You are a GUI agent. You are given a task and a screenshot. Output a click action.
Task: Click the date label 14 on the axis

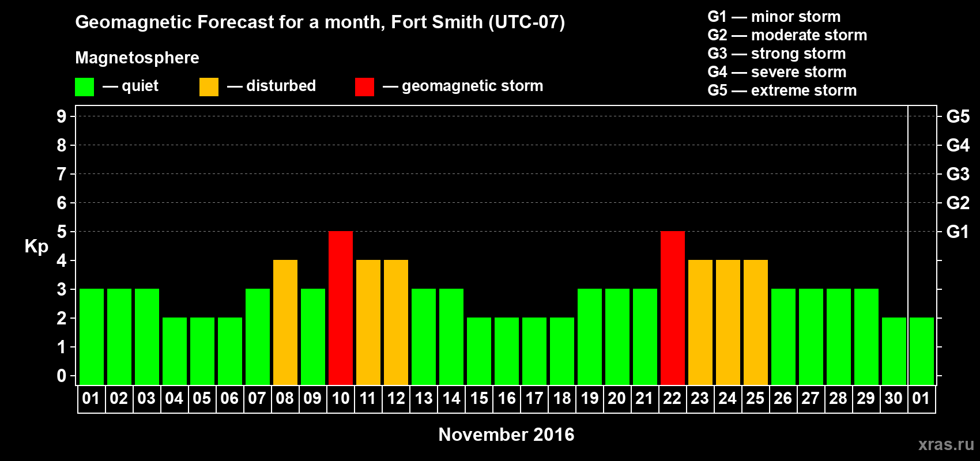pos(451,398)
